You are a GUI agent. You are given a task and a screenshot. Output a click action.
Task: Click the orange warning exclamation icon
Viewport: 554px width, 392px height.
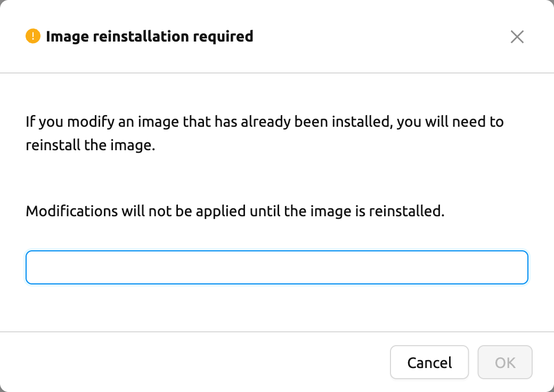click(x=33, y=36)
